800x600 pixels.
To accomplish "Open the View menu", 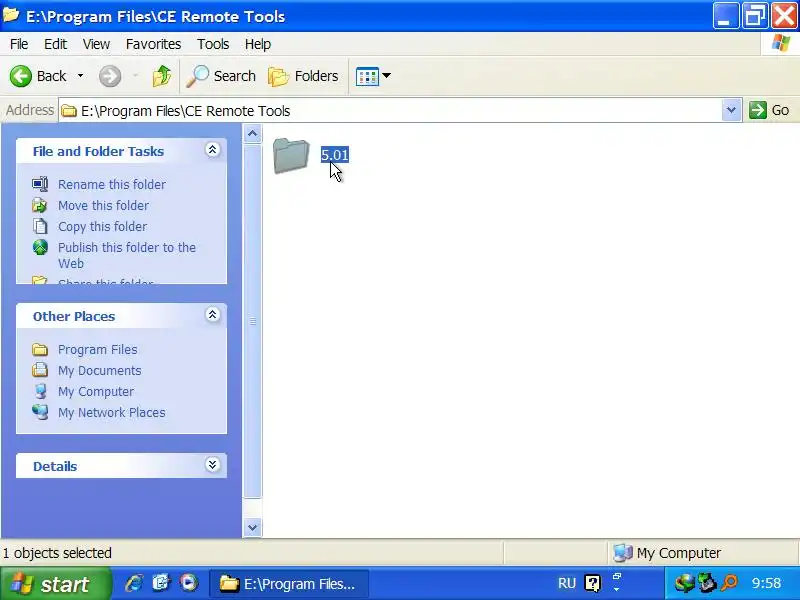I will pos(96,44).
